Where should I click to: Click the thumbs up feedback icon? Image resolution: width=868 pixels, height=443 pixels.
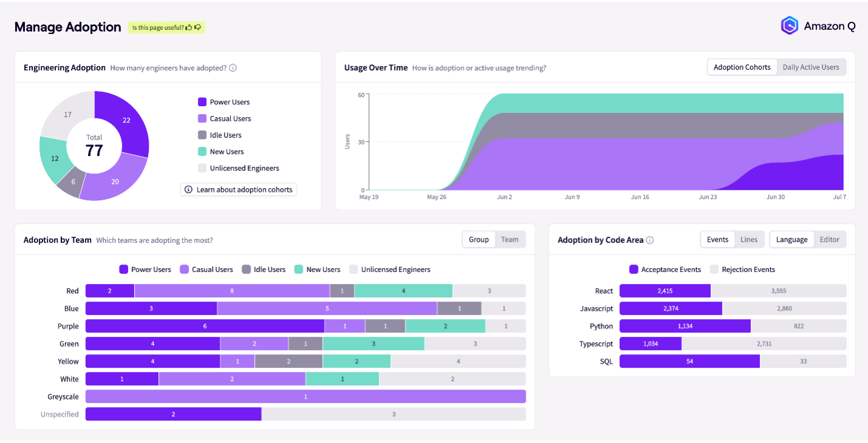point(190,27)
